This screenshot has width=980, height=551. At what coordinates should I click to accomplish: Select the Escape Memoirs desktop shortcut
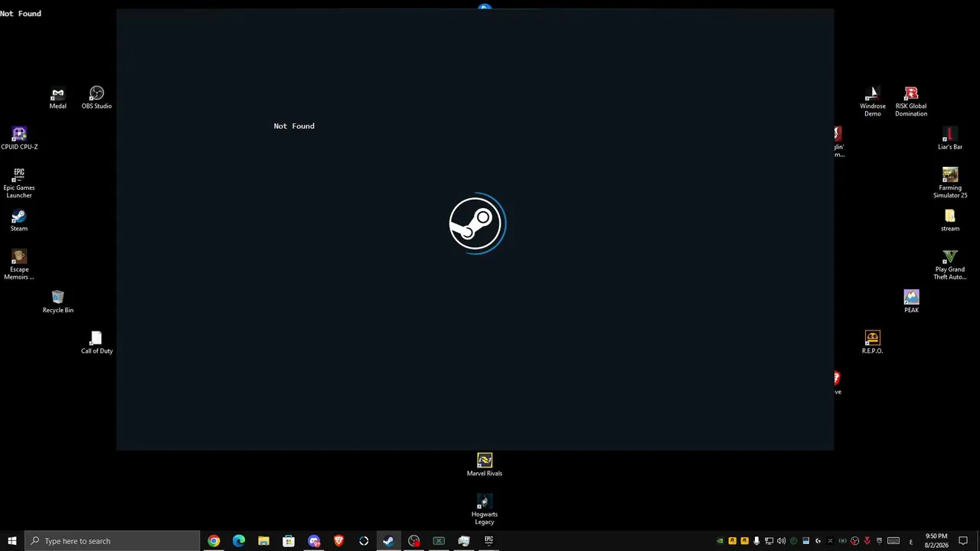tap(19, 265)
